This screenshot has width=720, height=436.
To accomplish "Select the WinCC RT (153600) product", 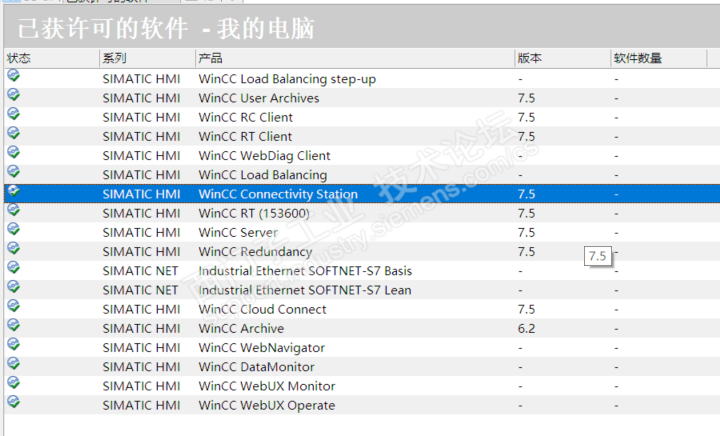I will (254, 213).
